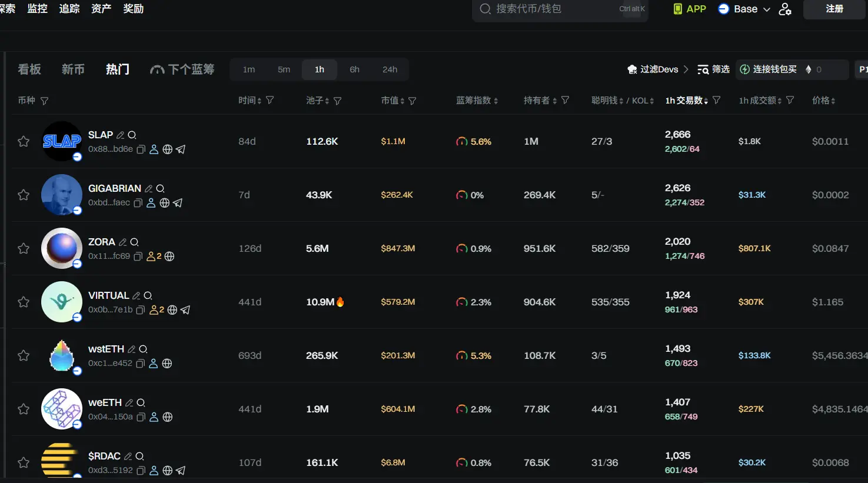The image size is (868, 483).
Task: Copy VIRTUAL address 0x0b...7e1b
Action: pos(140,310)
